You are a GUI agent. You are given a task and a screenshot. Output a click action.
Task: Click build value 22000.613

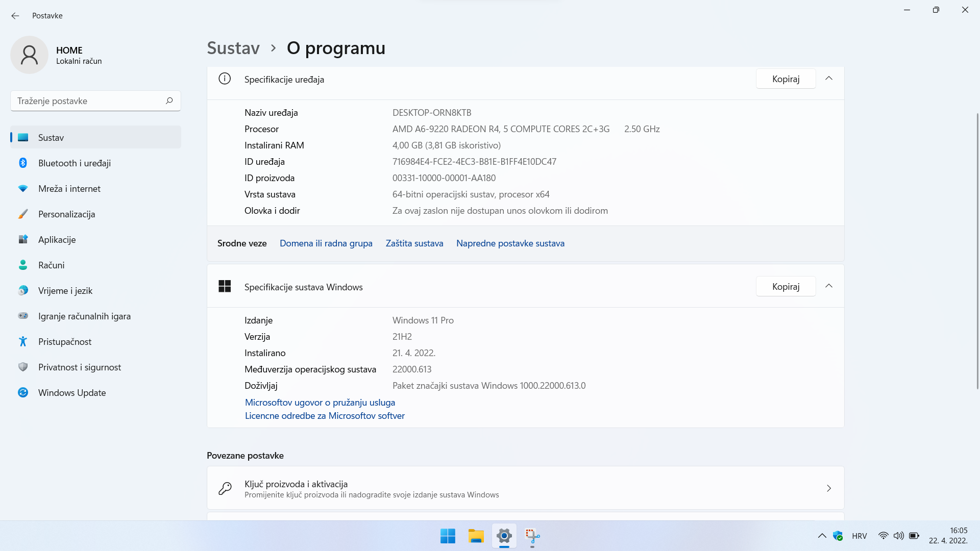point(412,369)
